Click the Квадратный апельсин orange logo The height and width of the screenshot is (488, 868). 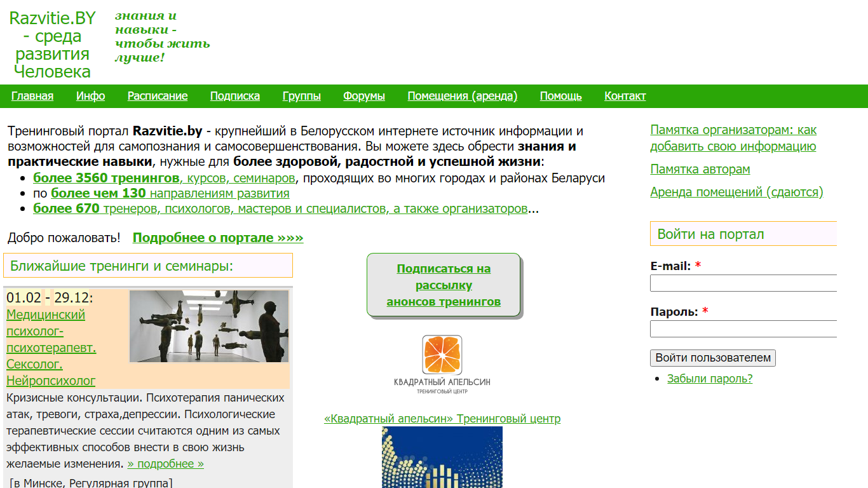click(x=442, y=365)
